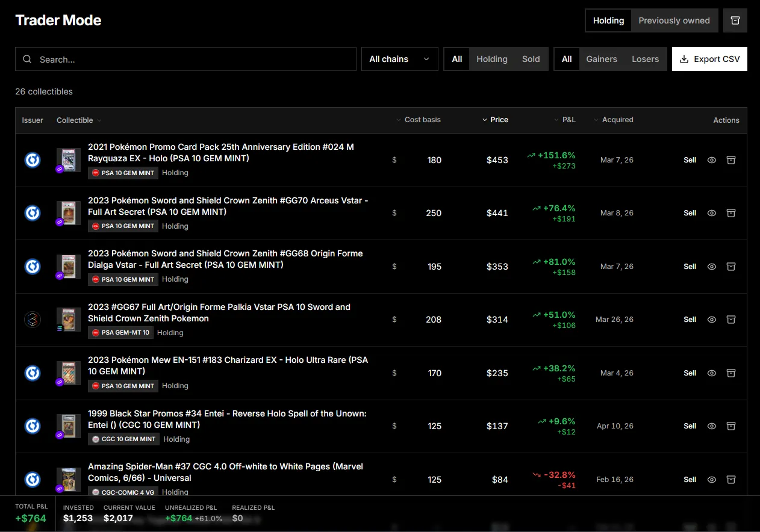Screen dimensions: 760x532
Task: Select the Holding status filter tab
Action: click(492, 59)
